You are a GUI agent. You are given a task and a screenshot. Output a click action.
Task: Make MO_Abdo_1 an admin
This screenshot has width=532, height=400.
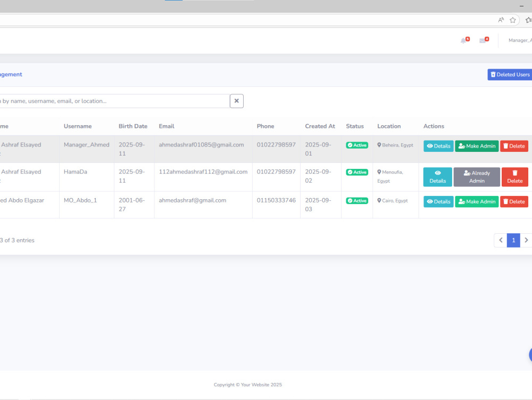coord(477,202)
